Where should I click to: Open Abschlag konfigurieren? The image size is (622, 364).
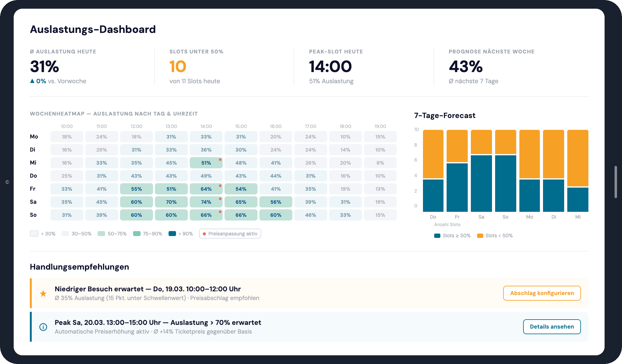pos(542,293)
